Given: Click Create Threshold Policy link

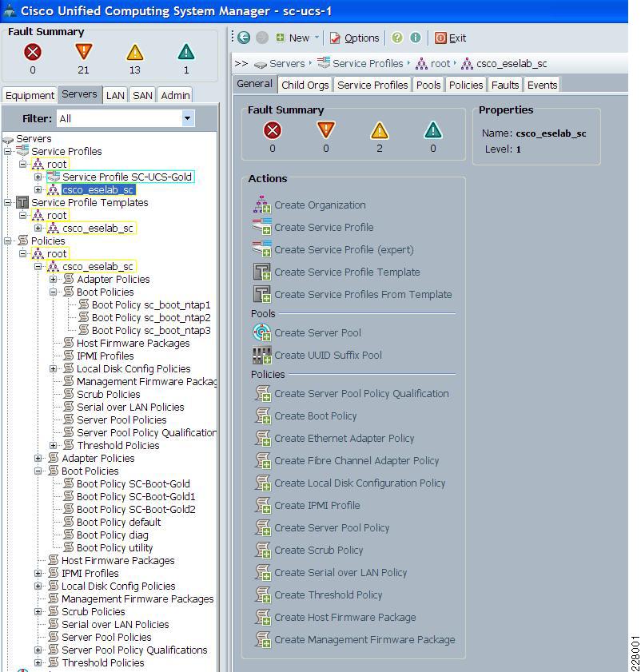Looking at the screenshot, I should pyautogui.click(x=328, y=594).
